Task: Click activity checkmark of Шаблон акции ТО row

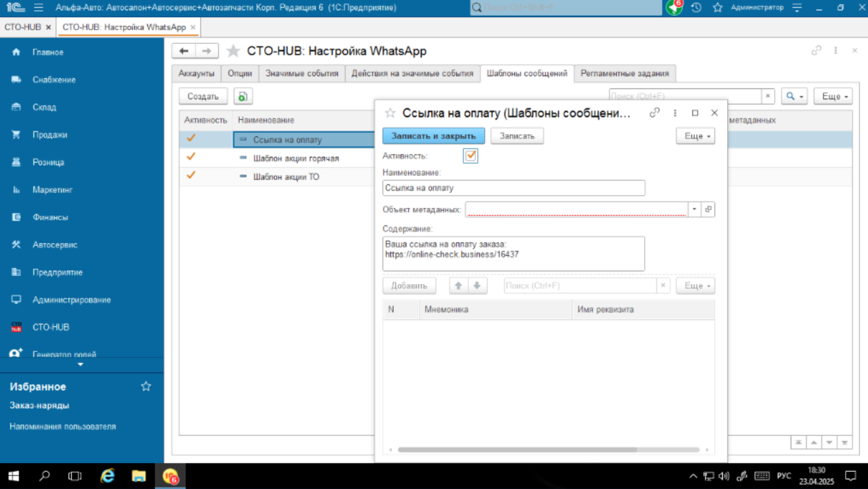Action: click(x=191, y=175)
